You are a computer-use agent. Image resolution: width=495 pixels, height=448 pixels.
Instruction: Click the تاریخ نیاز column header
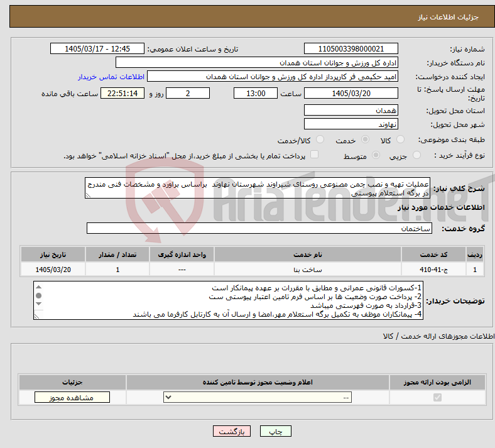coord(53,254)
